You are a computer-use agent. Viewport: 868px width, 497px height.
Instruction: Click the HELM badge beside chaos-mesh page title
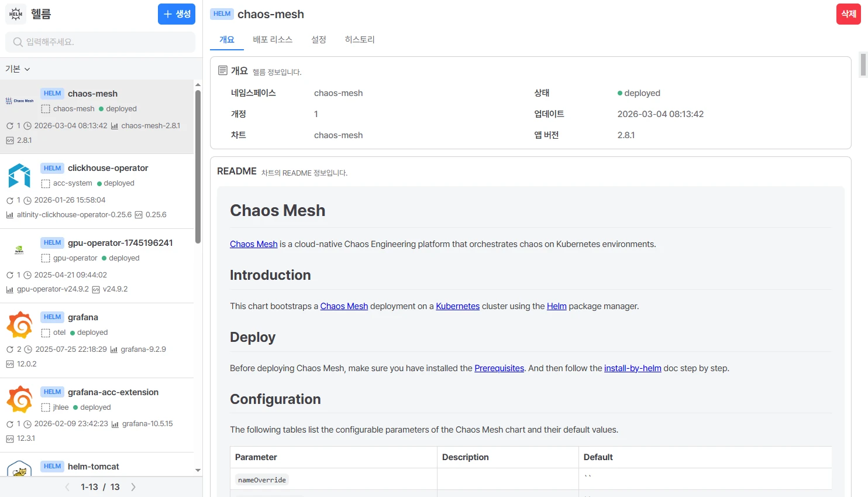tap(222, 14)
